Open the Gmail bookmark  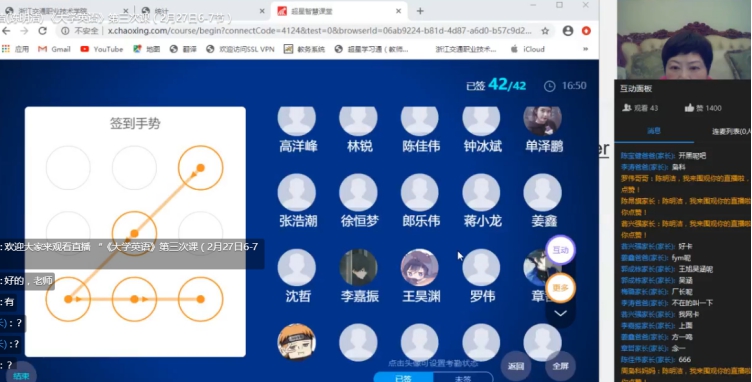point(54,49)
